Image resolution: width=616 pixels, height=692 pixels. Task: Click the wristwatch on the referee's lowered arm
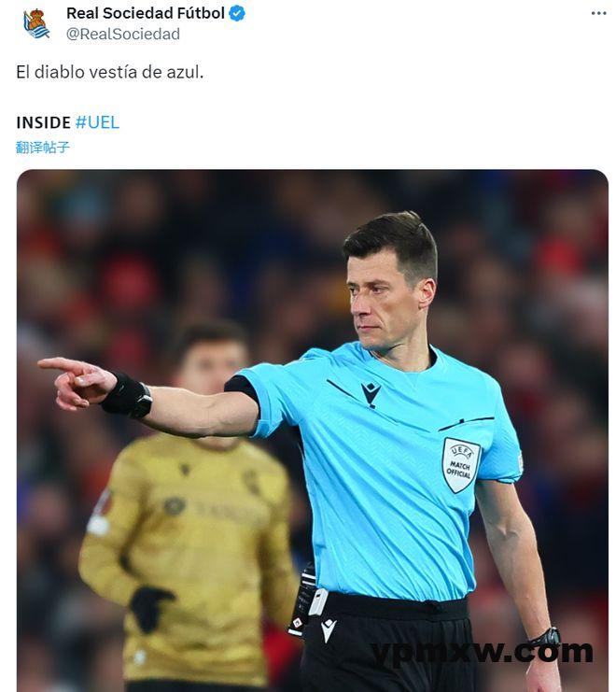(544, 638)
